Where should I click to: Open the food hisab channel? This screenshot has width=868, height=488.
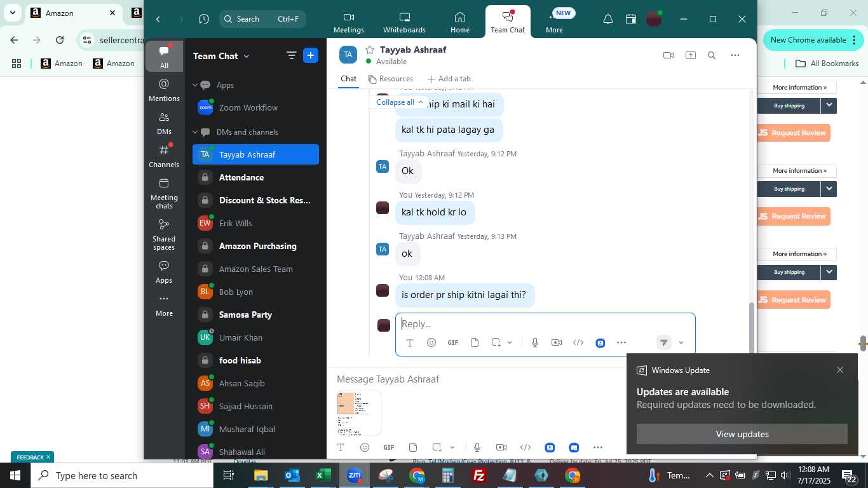coord(255,360)
